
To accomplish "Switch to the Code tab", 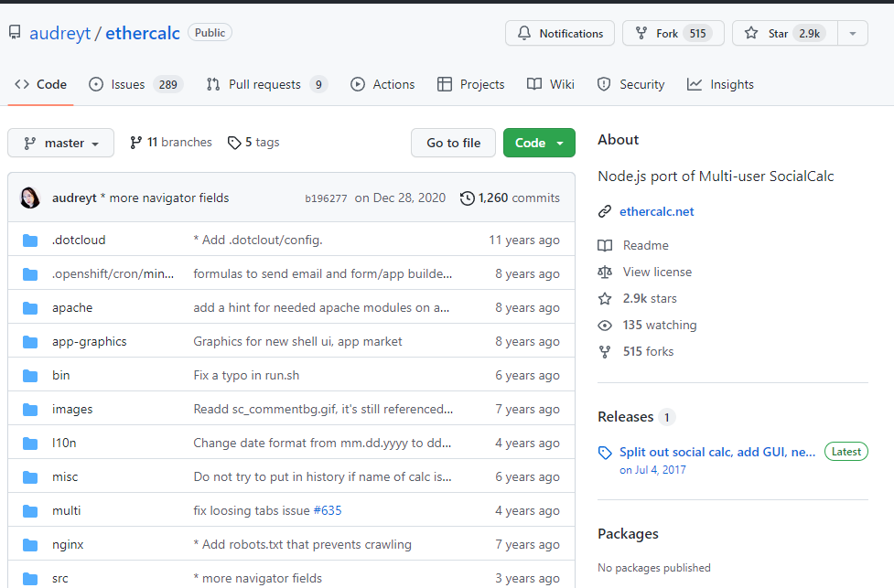I will pos(40,84).
